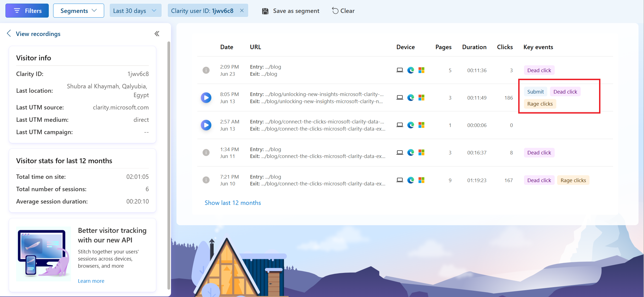Open Learn more about visitor API
Viewport: 644px width, 297px height.
91,281
